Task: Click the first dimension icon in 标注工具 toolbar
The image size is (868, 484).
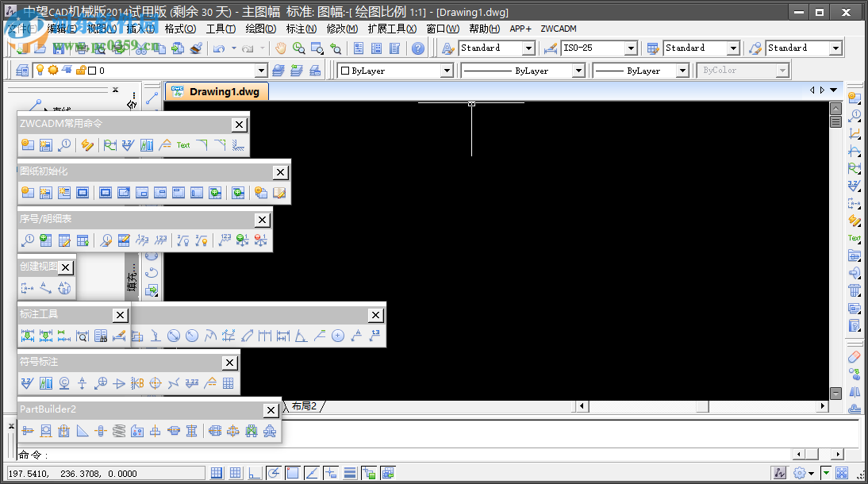Action: tap(28, 336)
